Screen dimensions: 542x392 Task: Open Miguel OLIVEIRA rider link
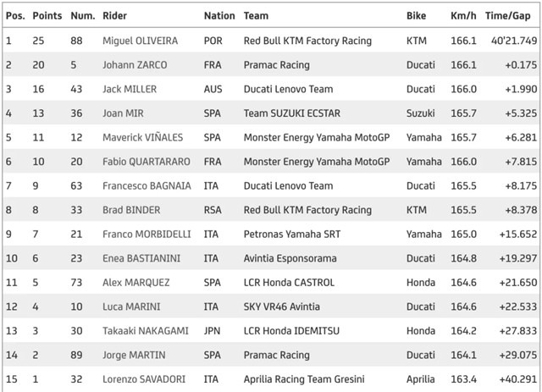tap(140, 41)
